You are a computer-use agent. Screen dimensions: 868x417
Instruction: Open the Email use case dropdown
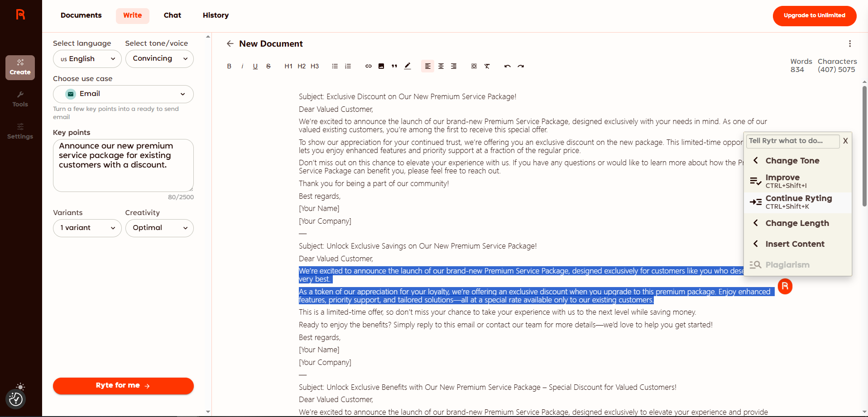pyautogui.click(x=123, y=94)
